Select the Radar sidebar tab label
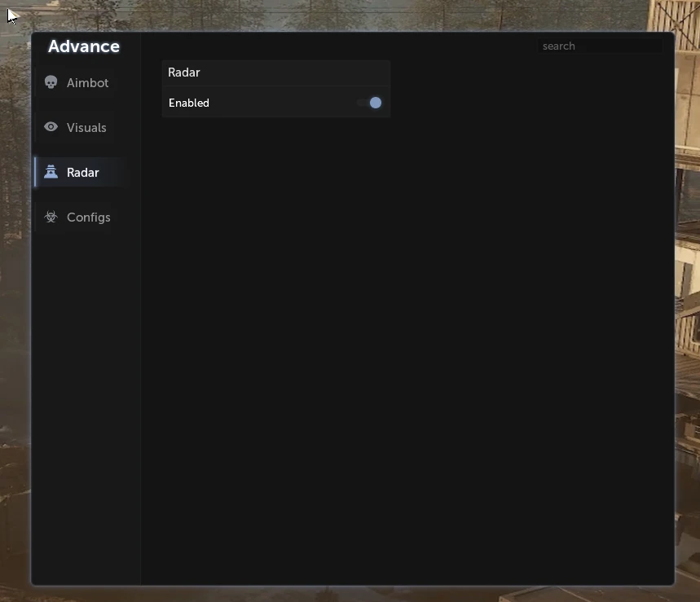 [83, 173]
